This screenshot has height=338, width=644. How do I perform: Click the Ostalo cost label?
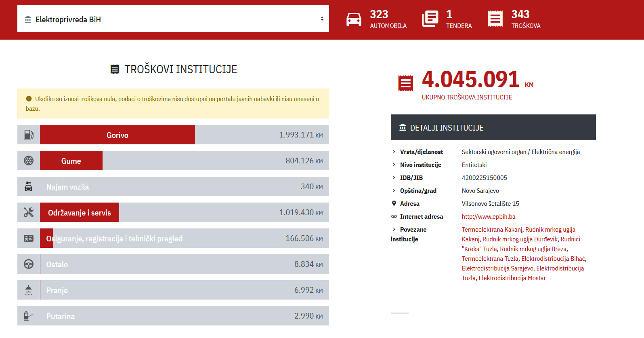pos(57,264)
